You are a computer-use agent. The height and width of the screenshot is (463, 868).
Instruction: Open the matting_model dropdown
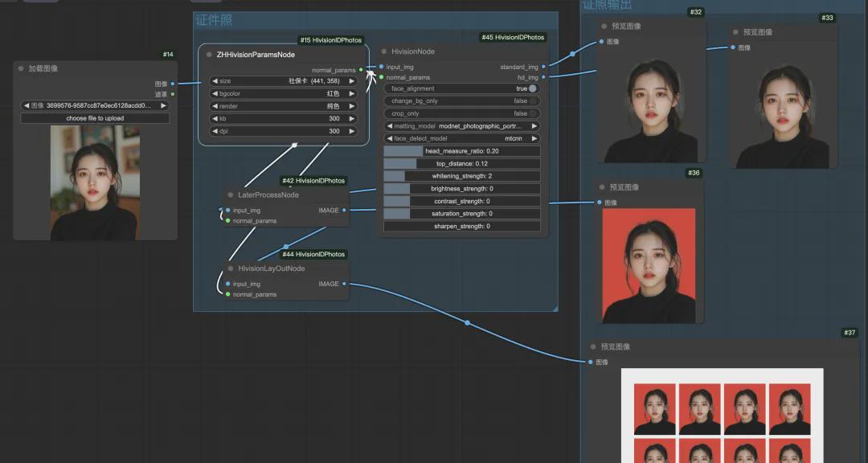click(x=461, y=125)
